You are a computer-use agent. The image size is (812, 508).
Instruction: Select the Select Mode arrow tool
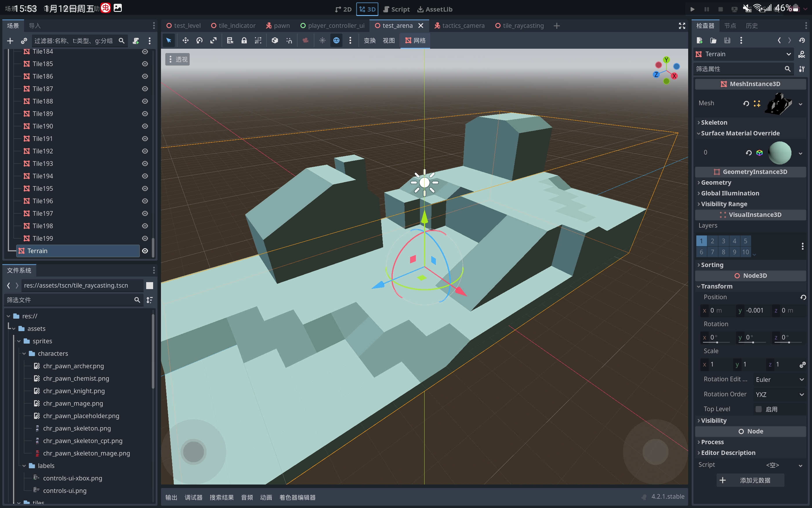[x=169, y=40]
